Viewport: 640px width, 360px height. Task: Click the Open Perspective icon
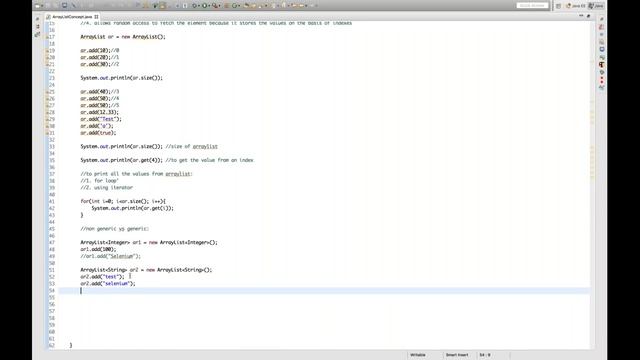558,6
